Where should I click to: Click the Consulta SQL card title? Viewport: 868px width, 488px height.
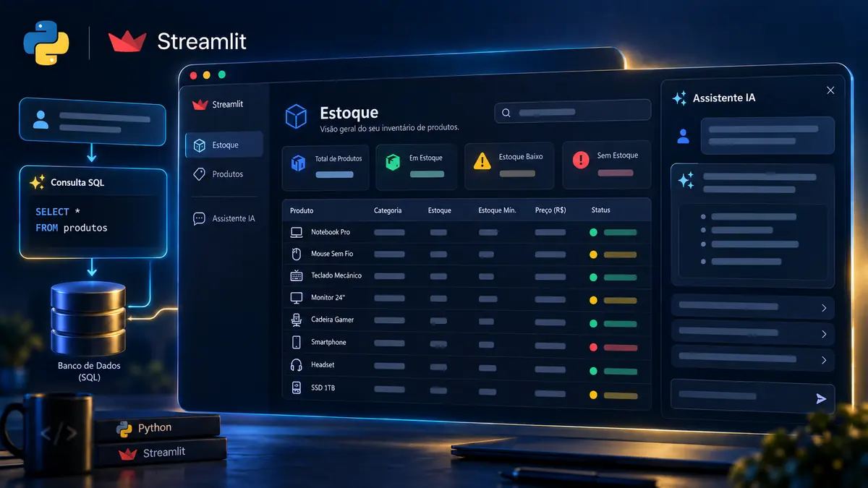[77, 183]
